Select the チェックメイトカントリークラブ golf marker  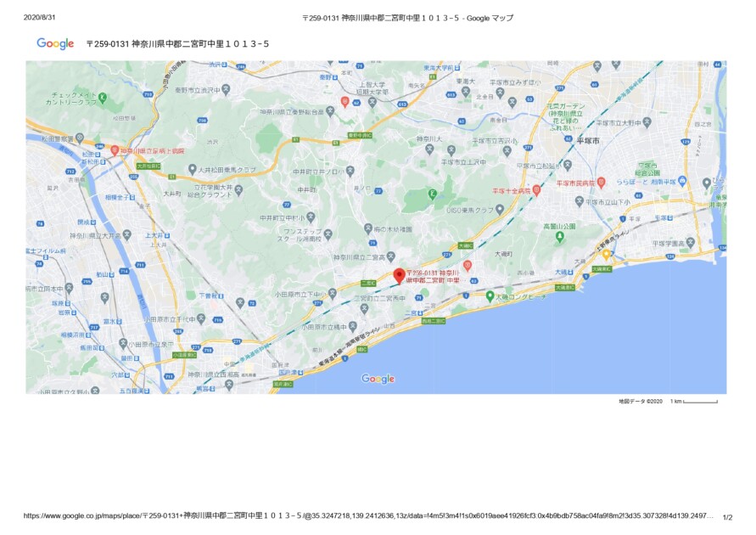[102, 99]
